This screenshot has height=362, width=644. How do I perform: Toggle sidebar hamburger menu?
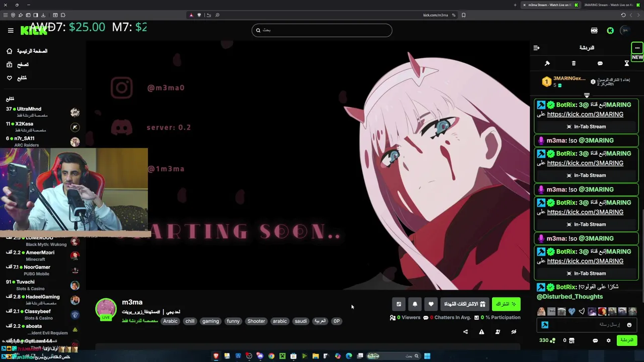click(11, 31)
